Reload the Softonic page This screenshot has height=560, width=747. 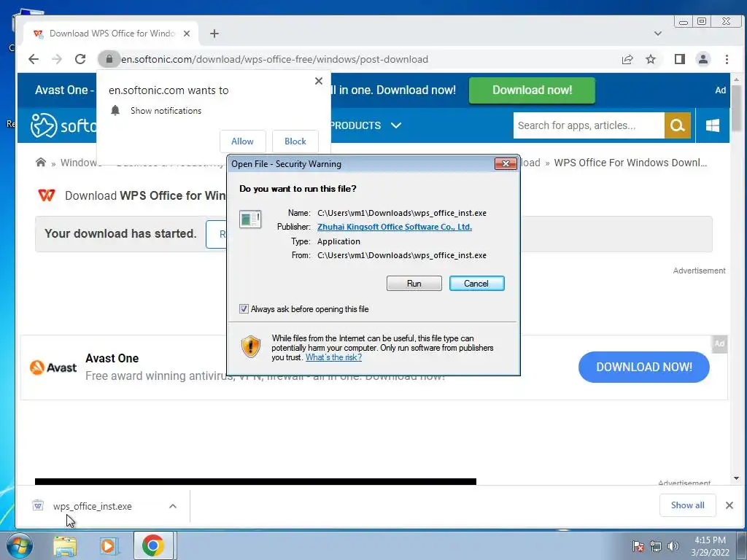click(80, 59)
